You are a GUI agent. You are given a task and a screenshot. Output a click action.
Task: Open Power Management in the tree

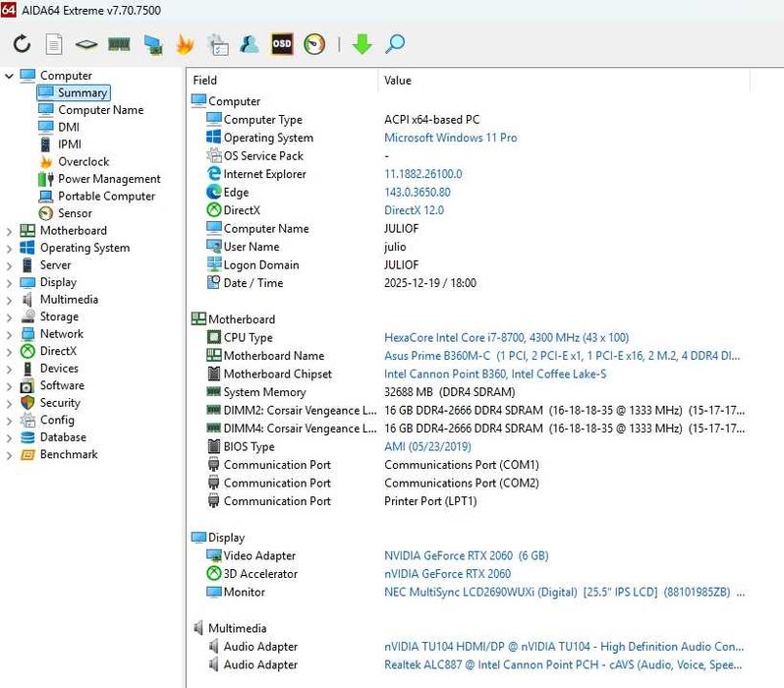point(108,179)
